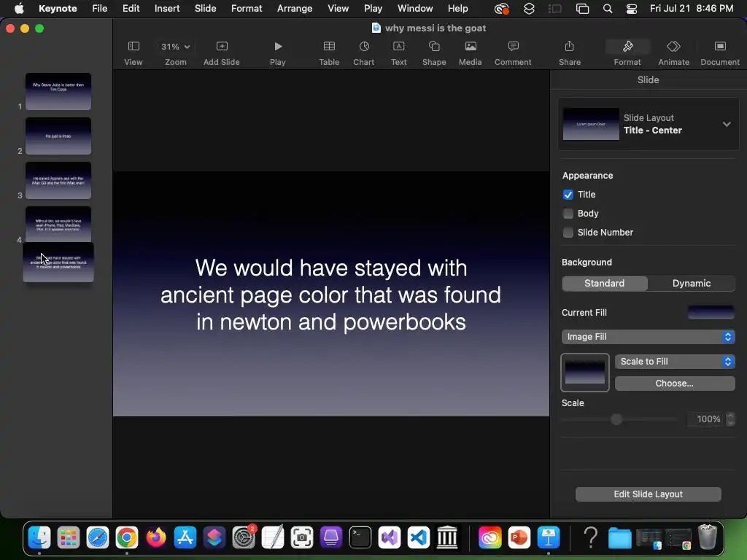The width and height of the screenshot is (747, 560).
Task: Open Visual Studio Code from the Dock
Action: point(418,537)
